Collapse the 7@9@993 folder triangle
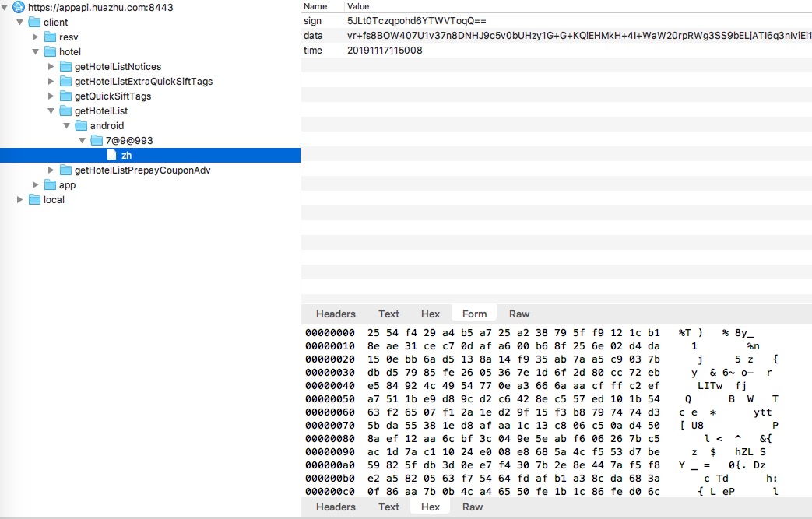Screen dimensions: 812x519 point(82,140)
